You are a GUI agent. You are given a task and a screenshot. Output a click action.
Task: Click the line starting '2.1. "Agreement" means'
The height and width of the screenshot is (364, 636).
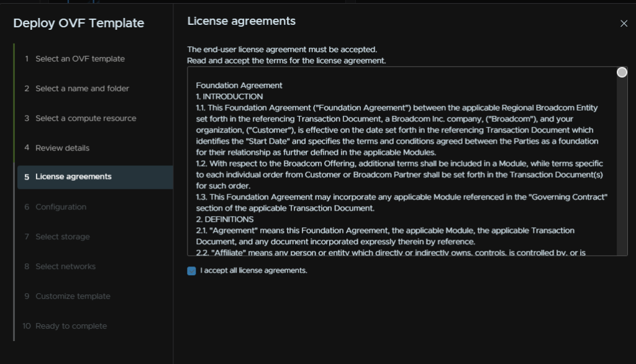click(x=385, y=230)
